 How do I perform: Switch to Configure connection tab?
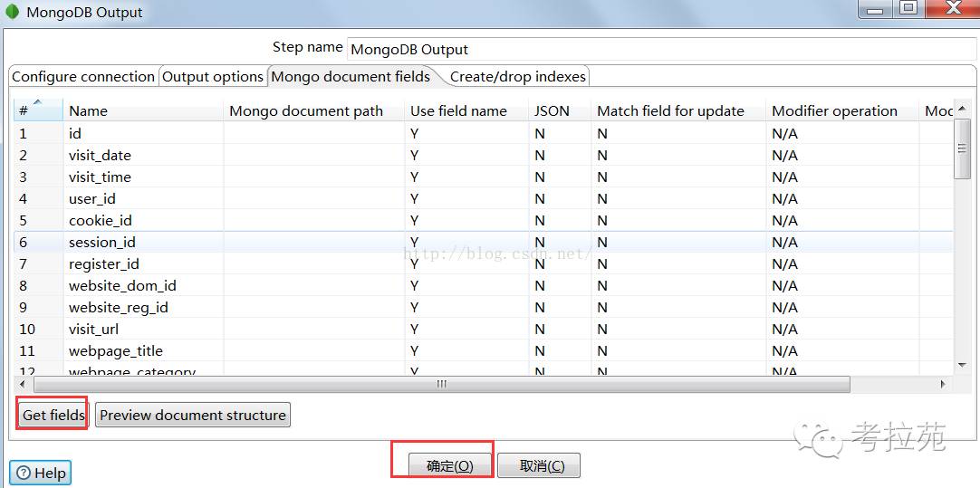pos(83,77)
